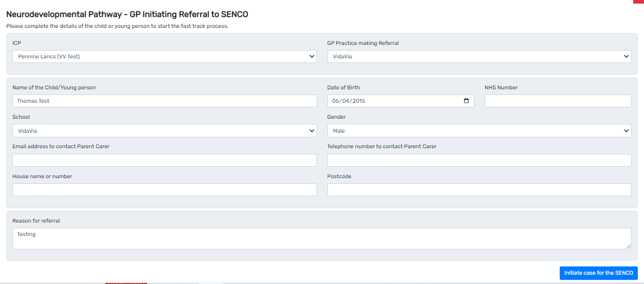Open the ICP dropdown showing Pennine Lancs
Screen dimensions: 644x284
[164, 56]
